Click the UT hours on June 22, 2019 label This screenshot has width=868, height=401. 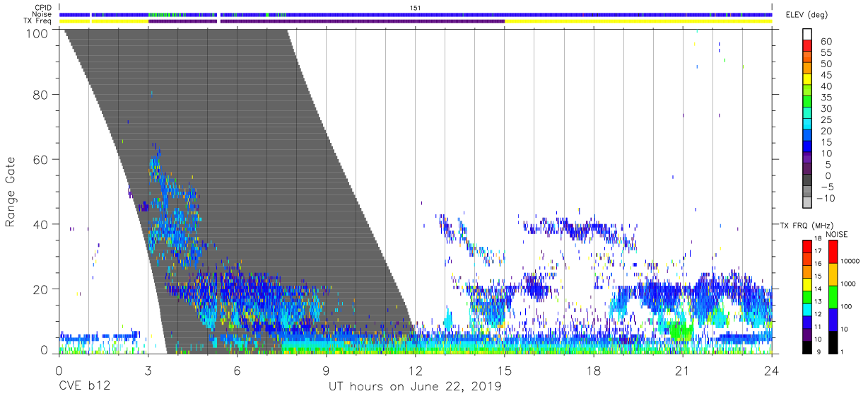(x=415, y=386)
